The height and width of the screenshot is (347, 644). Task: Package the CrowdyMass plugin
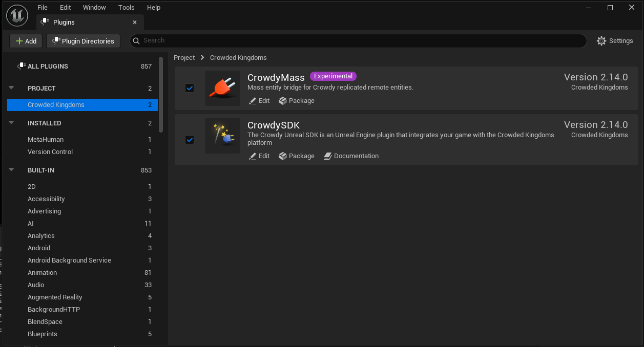(x=297, y=101)
